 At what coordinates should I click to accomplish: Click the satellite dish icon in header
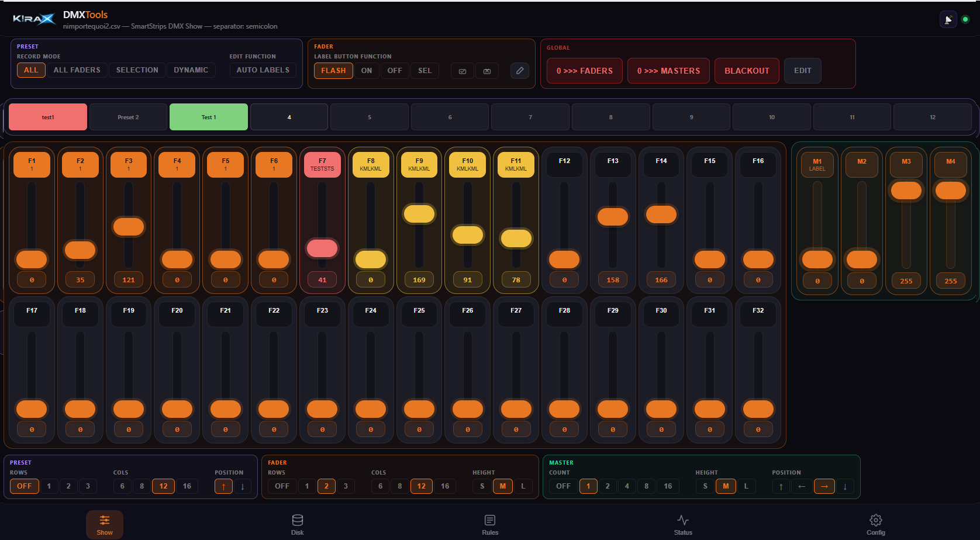click(x=948, y=19)
